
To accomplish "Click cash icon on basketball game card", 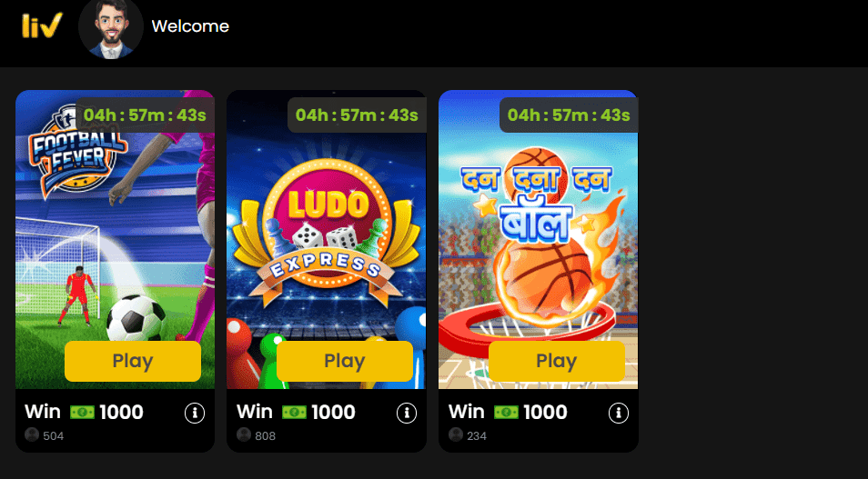I will click(507, 412).
